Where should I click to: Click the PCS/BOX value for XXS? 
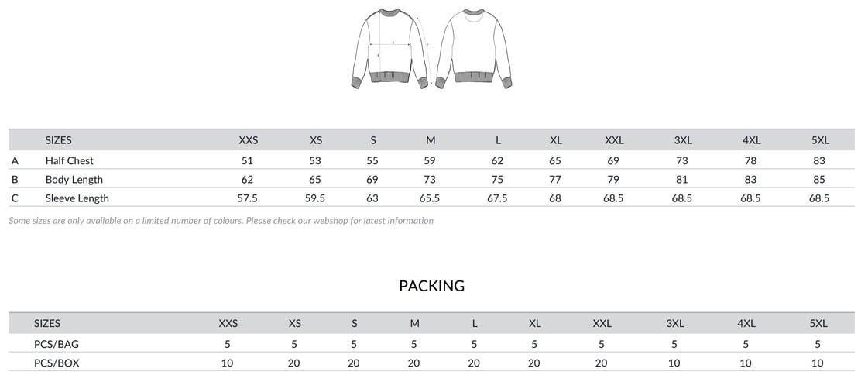[x=228, y=363]
